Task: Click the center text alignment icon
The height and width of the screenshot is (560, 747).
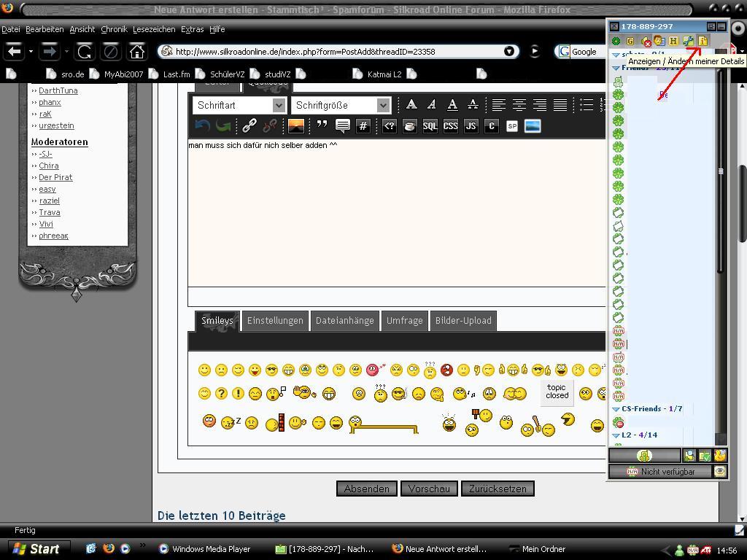Action: point(519,105)
